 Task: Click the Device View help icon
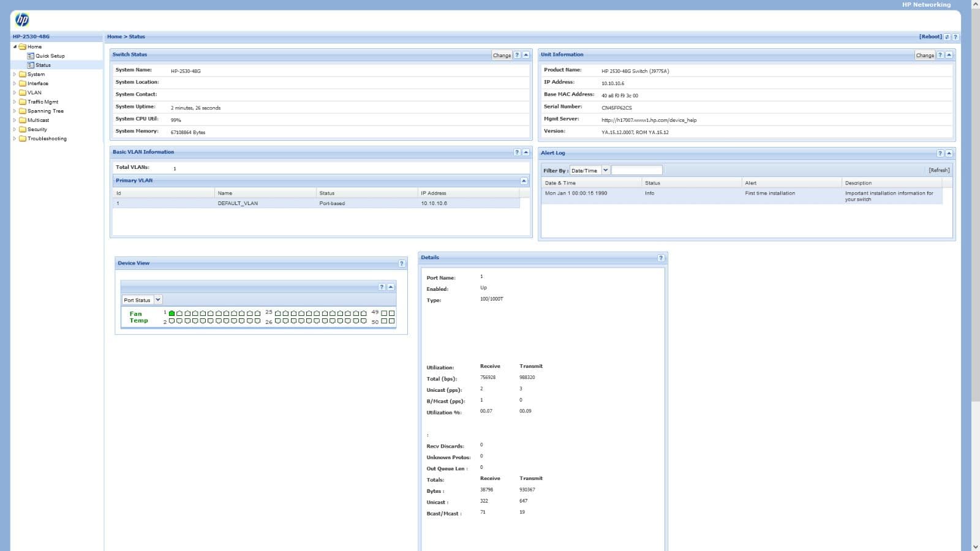pos(402,264)
